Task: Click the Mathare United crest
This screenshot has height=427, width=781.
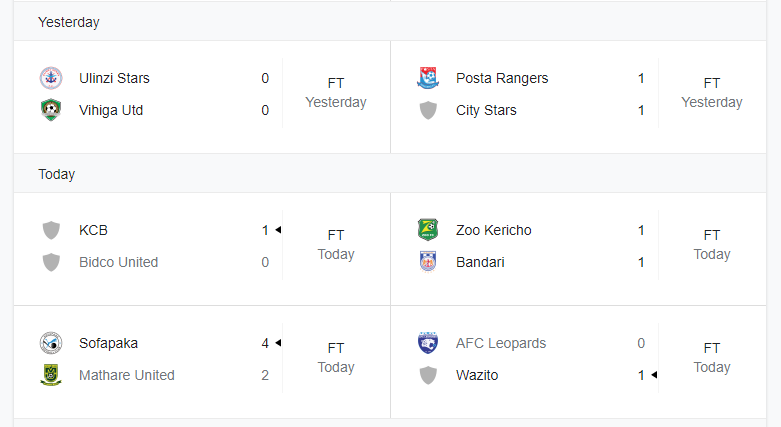Action: click(51, 375)
